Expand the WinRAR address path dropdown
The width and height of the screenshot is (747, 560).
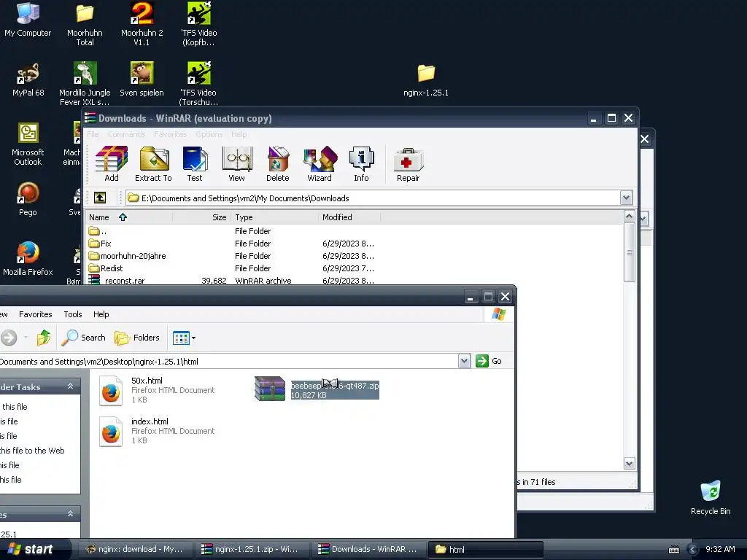coord(626,198)
